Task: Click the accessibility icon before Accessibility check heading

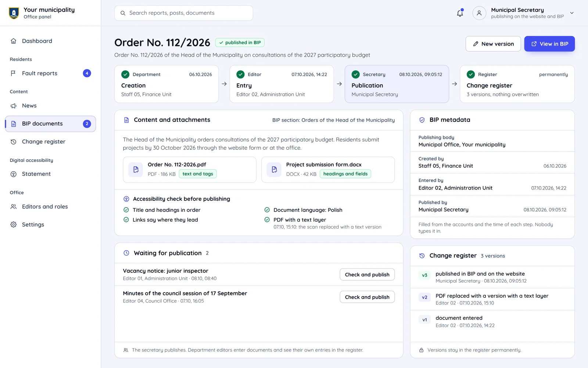Action: tap(126, 199)
